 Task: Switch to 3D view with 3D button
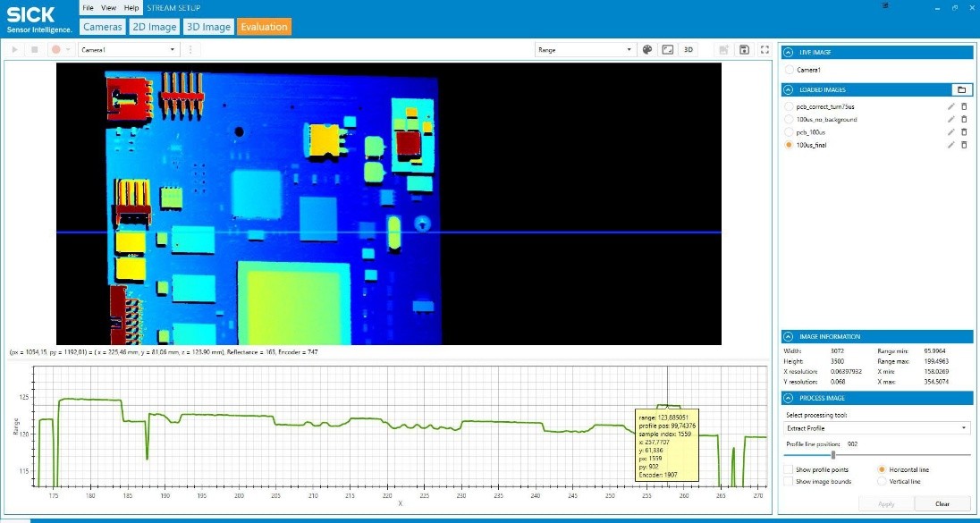click(x=689, y=50)
